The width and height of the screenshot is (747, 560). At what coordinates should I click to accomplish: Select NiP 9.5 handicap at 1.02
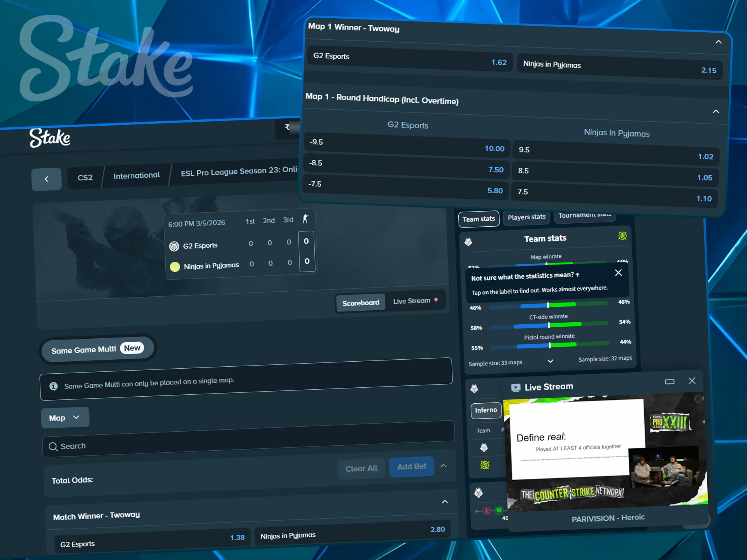[616, 153]
